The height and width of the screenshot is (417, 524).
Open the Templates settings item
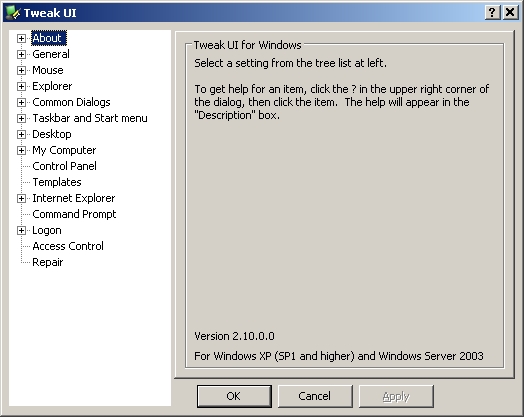(57, 182)
